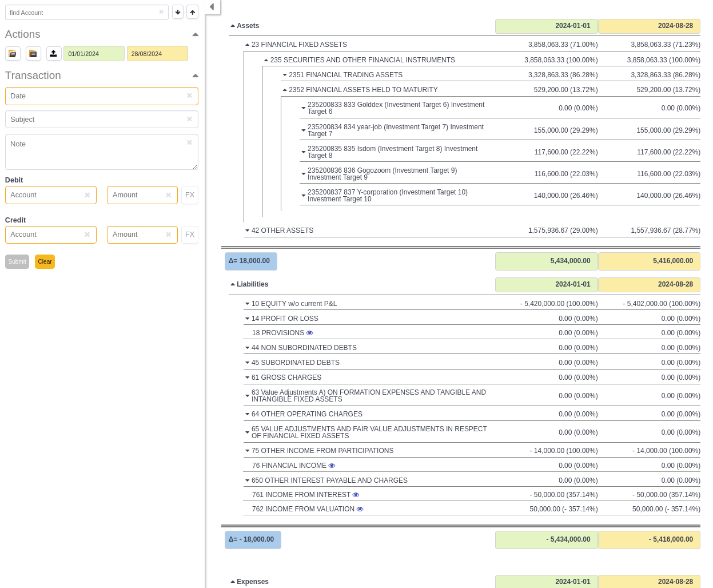Jump to next account match with down arrow

tap(178, 13)
